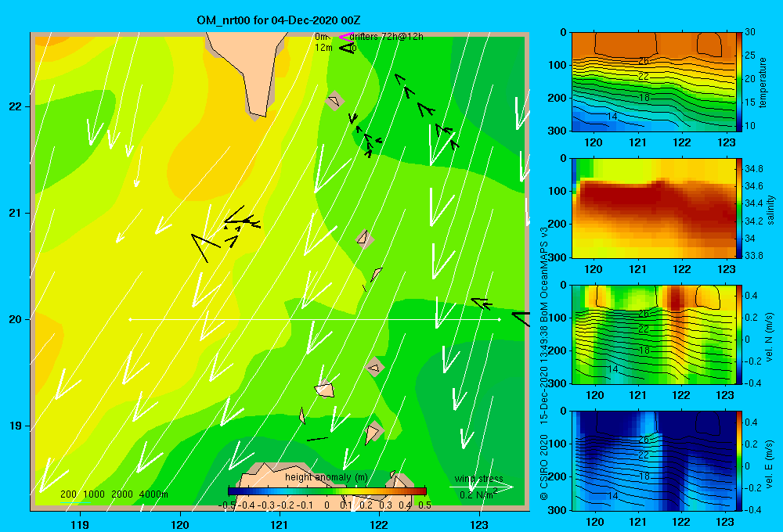The width and height of the screenshot is (783, 532).
Task: Click the '0.2 N/m2' wind stress value
Action: 478,494
